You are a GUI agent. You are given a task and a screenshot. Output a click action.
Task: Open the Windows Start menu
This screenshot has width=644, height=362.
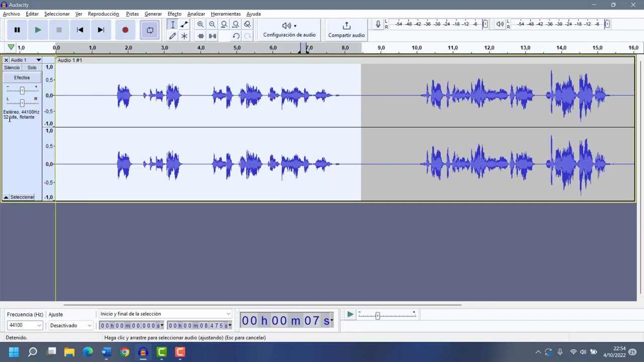coord(14,352)
